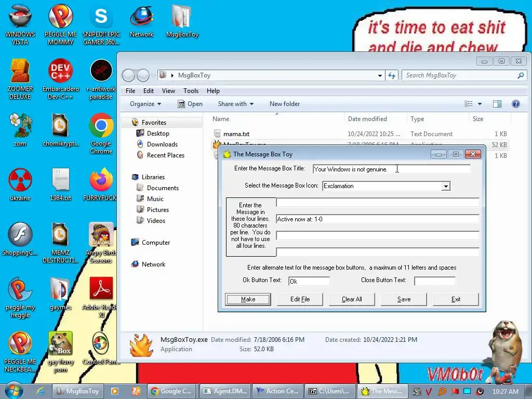Launch ZOOMER DELUXE from desktop

pos(20,79)
